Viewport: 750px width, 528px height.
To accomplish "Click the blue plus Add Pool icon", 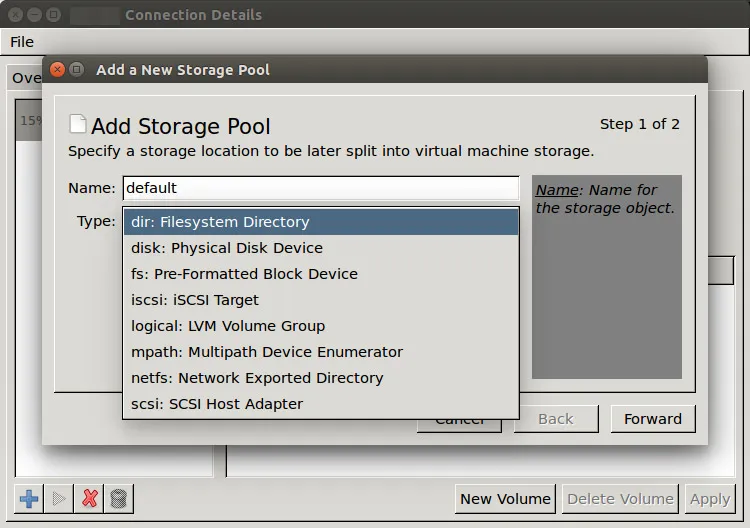I will click(30, 498).
